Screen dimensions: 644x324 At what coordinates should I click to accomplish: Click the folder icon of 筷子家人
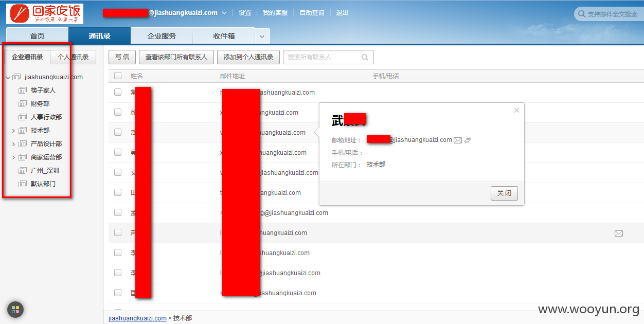coord(23,91)
